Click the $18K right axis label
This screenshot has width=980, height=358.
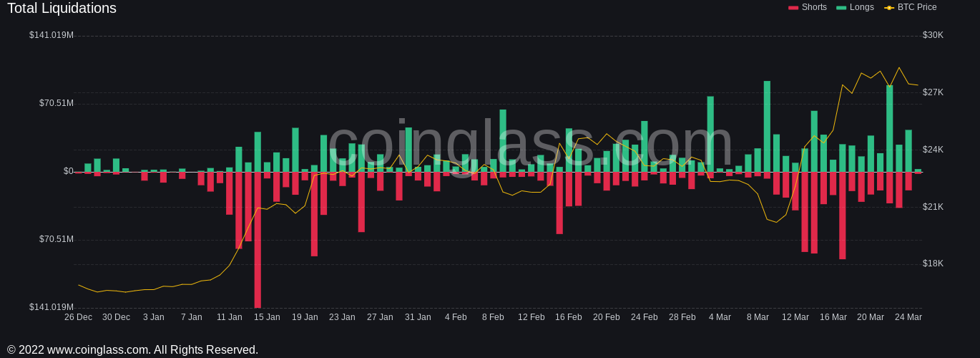933,263
